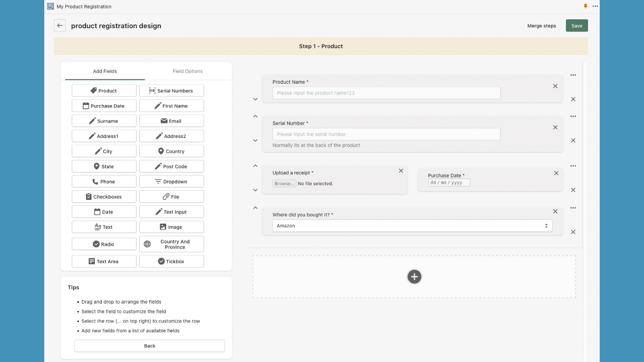Click the plus icon to add a new row
Image resolution: width=644 pixels, height=362 pixels.
click(414, 276)
